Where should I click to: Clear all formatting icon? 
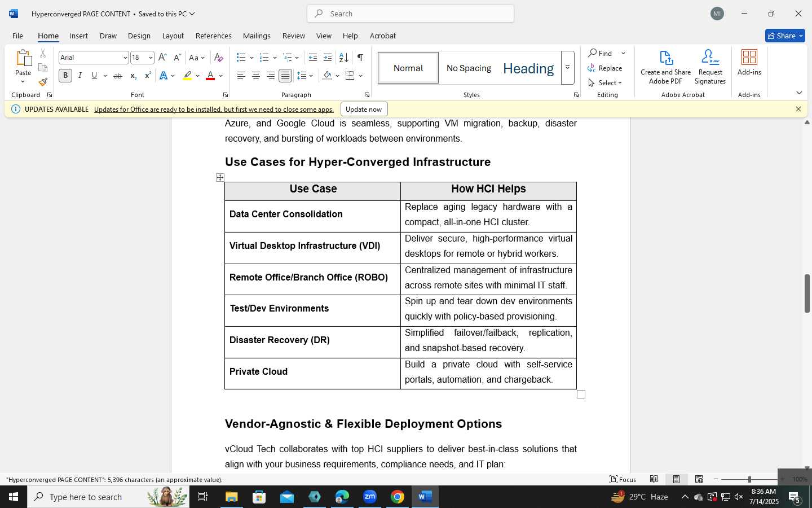coord(219,58)
